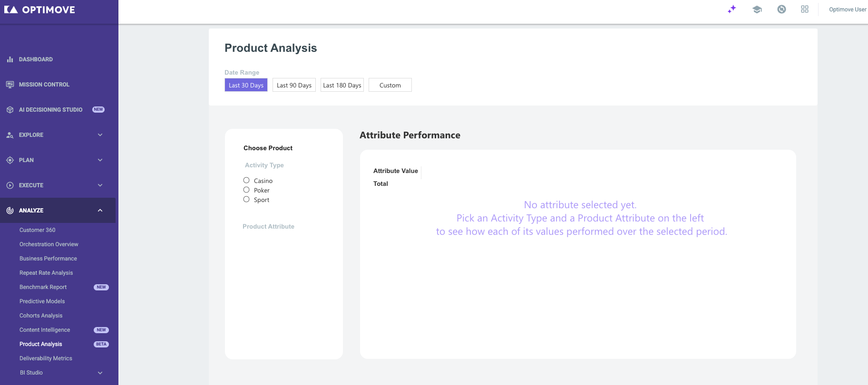This screenshot has width=868, height=385.
Task: Click the Dashboard bar chart icon
Action: click(10, 59)
